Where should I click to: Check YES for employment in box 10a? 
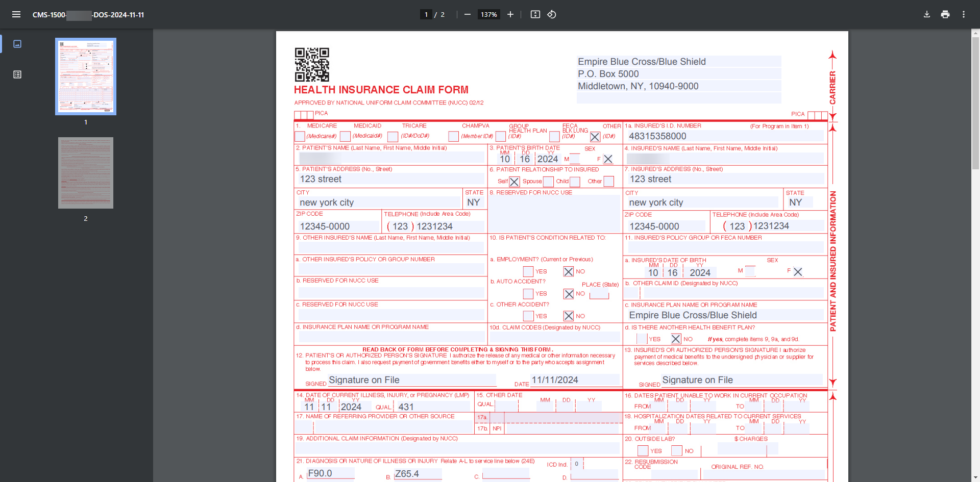(x=528, y=271)
